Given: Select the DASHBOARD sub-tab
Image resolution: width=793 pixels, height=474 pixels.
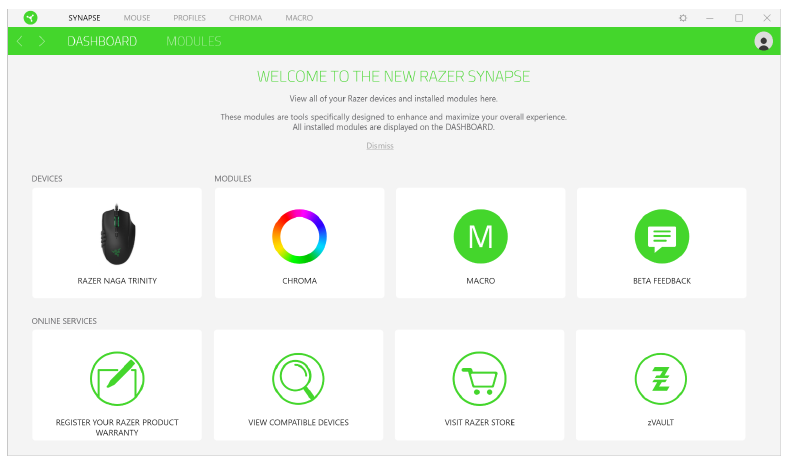Looking at the screenshot, I should [102, 41].
